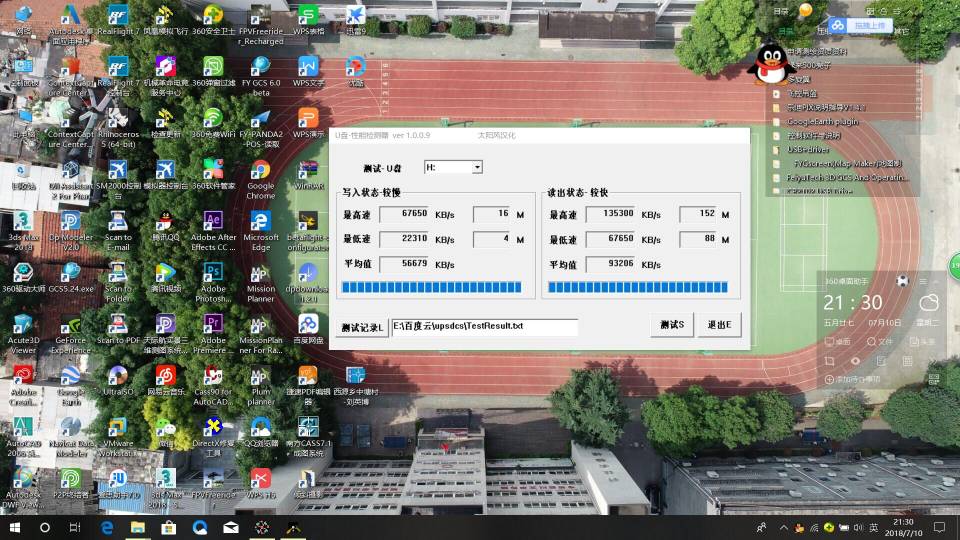
Task: Open the 360驱动大师 desktop icon
Action: 23,277
